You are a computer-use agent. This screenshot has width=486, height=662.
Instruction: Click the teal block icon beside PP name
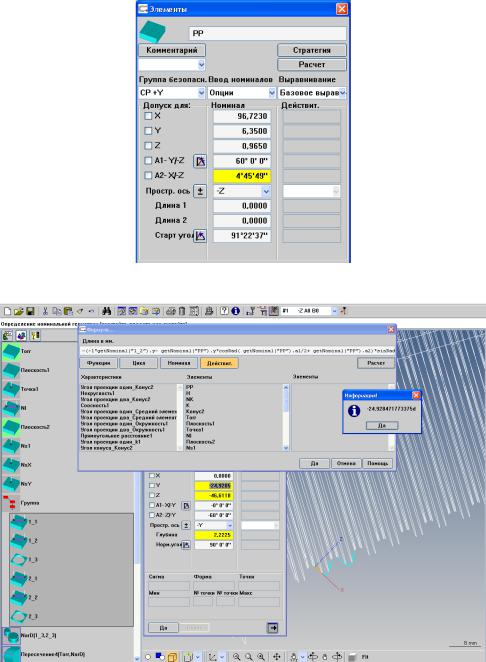(x=152, y=31)
